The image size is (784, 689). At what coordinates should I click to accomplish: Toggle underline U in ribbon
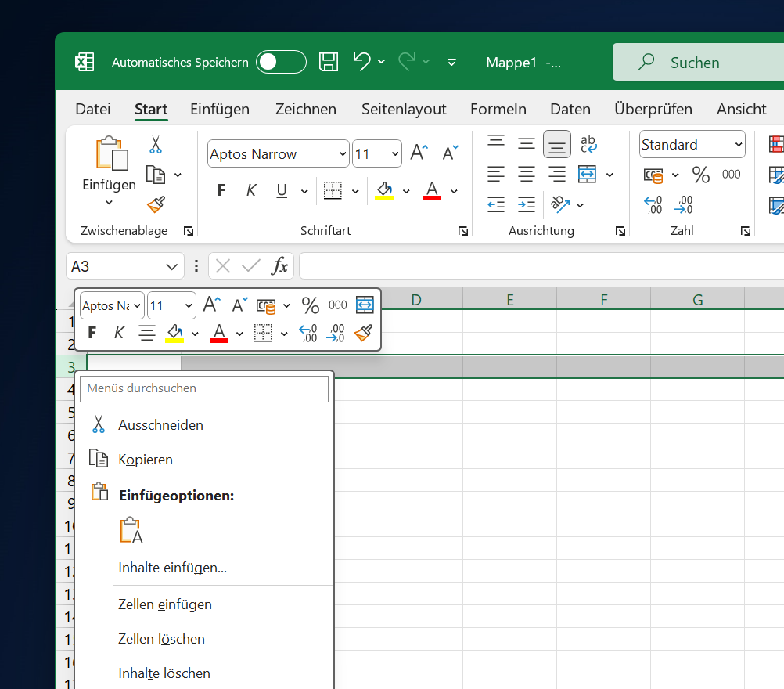tap(282, 190)
